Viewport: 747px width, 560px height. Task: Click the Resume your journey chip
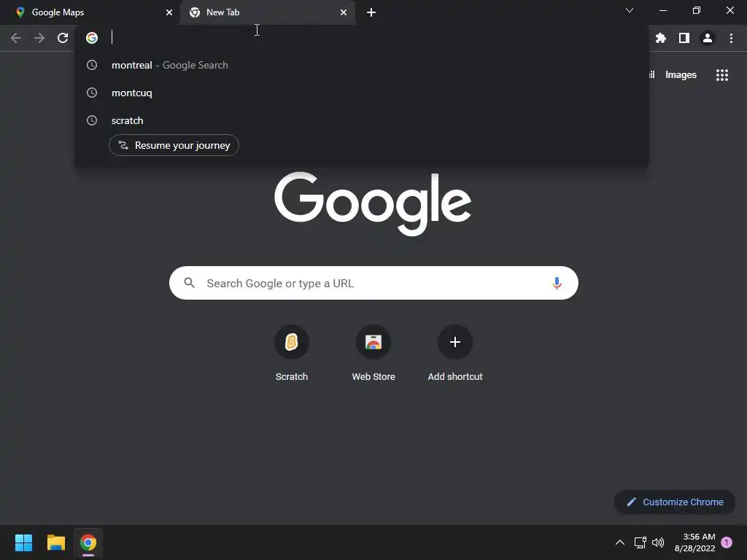pos(174,145)
